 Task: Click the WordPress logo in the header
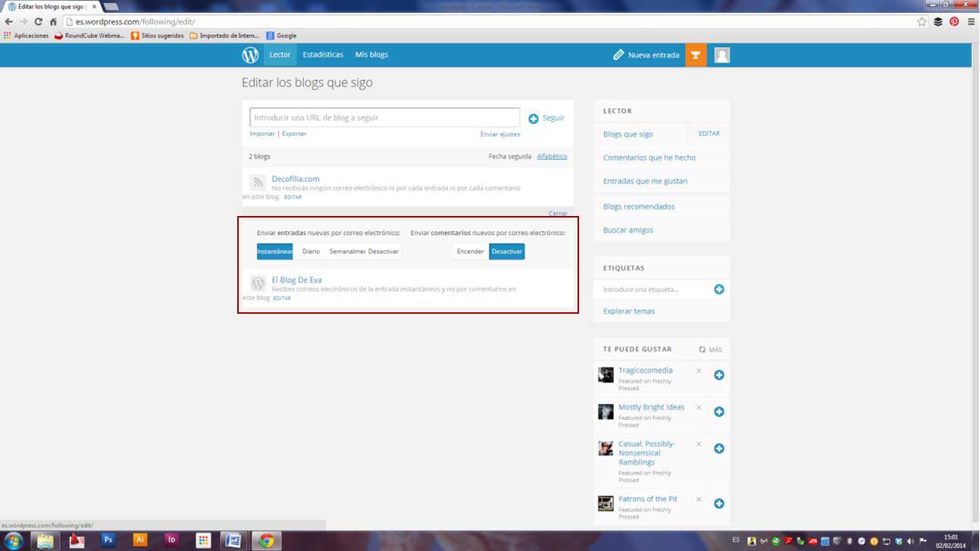click(x=250, y=55)
